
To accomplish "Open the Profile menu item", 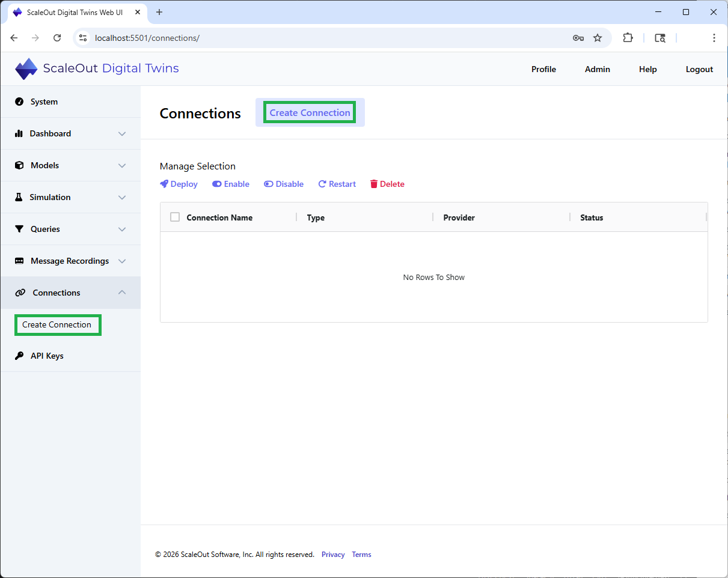I will click(543, 69).
